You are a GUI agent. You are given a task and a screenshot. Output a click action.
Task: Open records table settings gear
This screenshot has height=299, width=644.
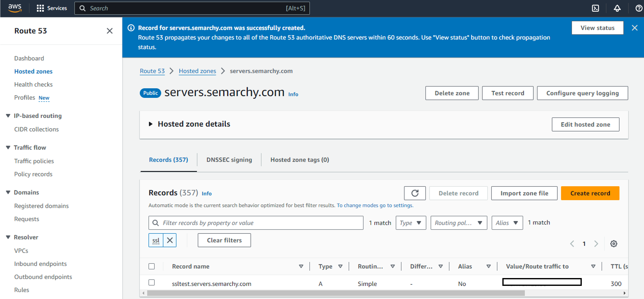coord(614,244)
